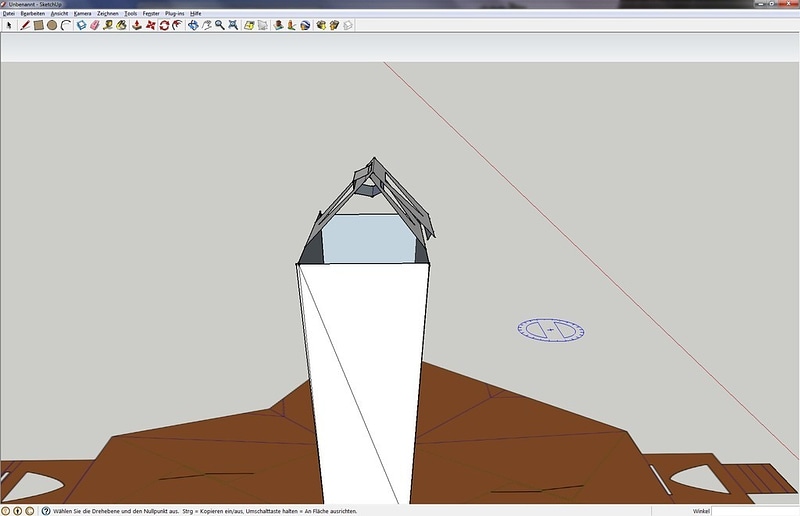
Task: Select the Rotate tool
Action: tap(164, 25)
